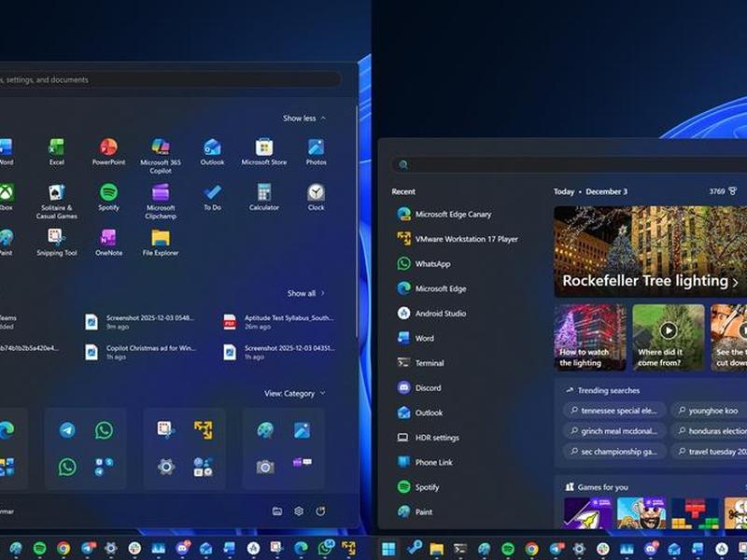The image size is (747, 560).
Task: Launch Snipping Tool from pinned apps
Action: (57, 243)
